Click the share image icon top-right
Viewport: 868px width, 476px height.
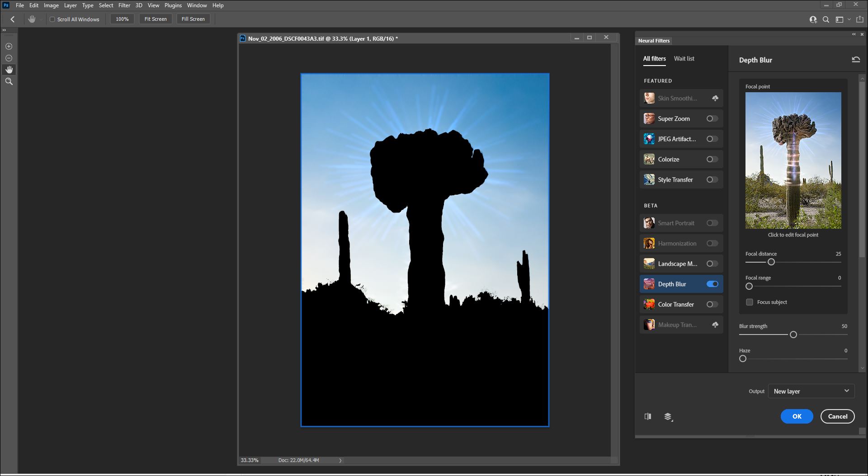point(859,19)
